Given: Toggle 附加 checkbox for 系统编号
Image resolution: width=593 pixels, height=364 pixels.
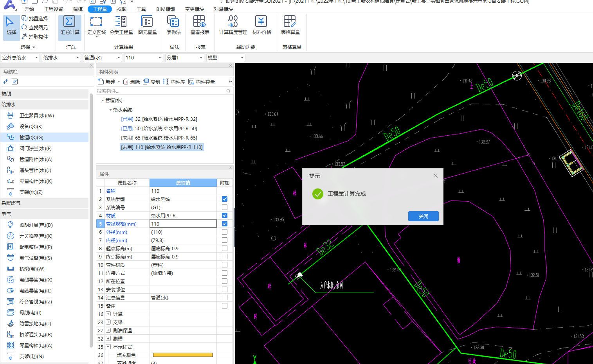Looking at the screenshot, I should [x=225, y=207].
